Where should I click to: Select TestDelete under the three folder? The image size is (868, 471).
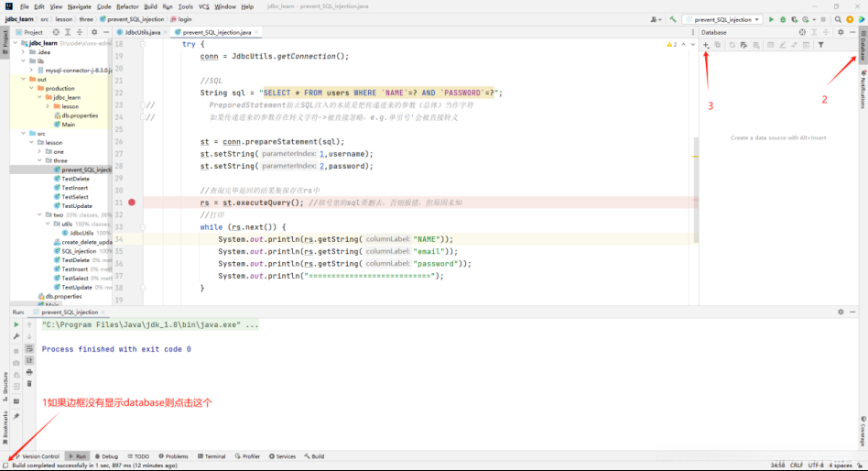75,179
